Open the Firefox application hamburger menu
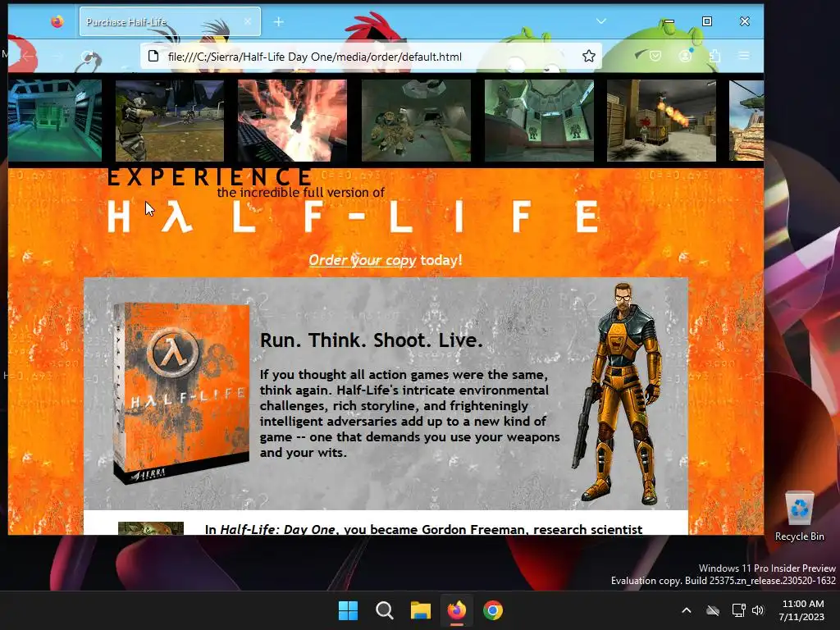The height and width of the screenshot is (630, 840). point(744,56)
